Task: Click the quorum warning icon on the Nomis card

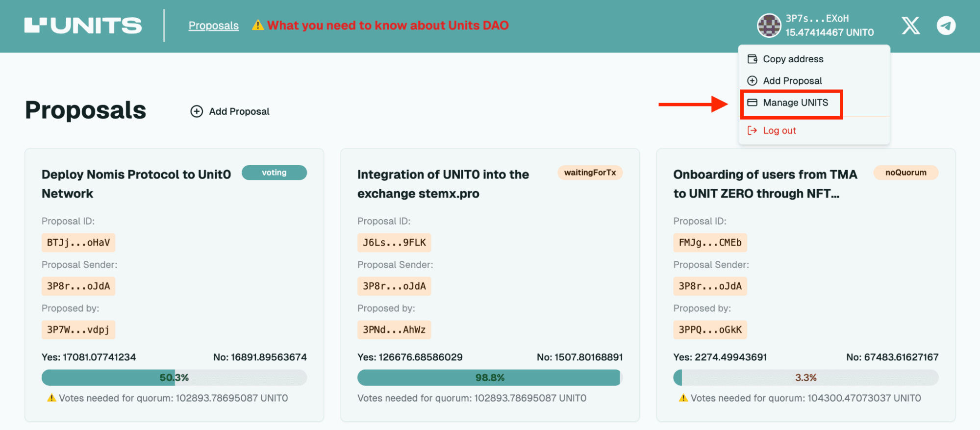Action: [51, 398]
